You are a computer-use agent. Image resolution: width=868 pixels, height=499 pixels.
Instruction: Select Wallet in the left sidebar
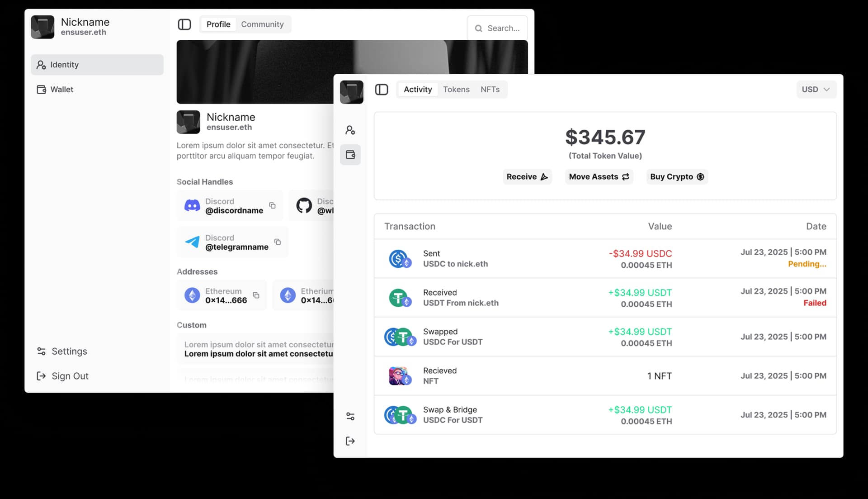[x=62, y=90]
